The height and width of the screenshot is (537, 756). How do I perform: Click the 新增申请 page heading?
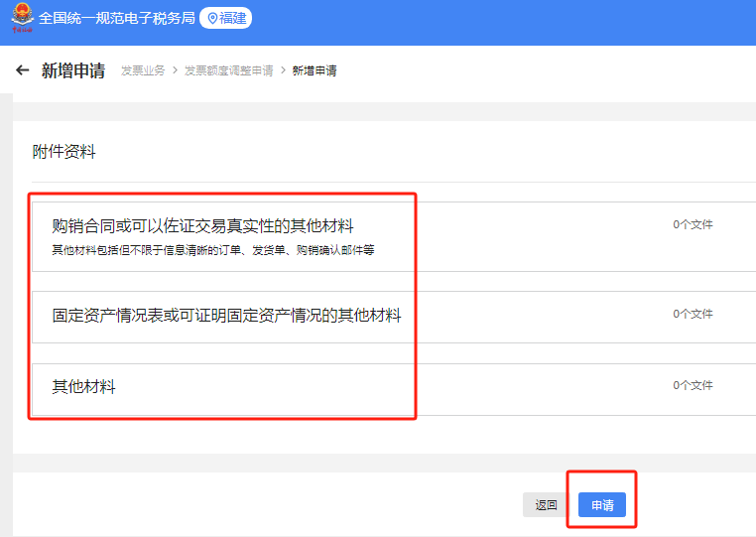click(73, 70)
